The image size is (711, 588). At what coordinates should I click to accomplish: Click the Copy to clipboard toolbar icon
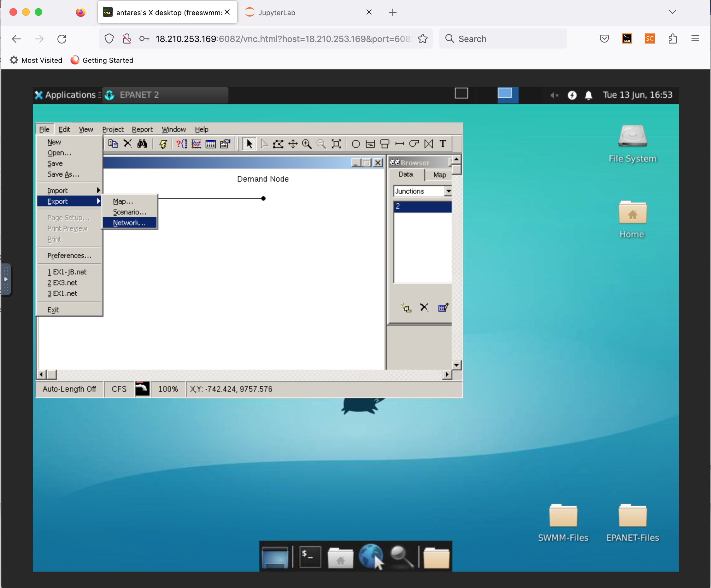click(x=113, y=144)
